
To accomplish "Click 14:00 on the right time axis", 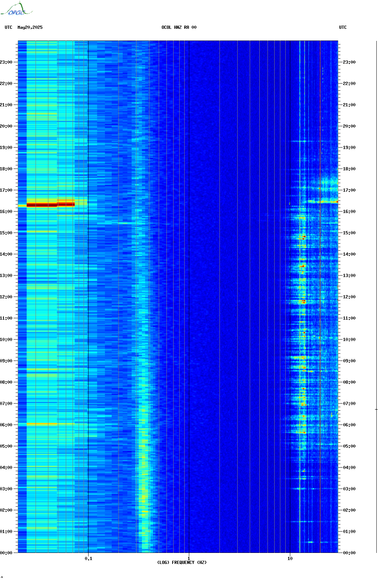I will pyautogui.click(x=349, y=254).
